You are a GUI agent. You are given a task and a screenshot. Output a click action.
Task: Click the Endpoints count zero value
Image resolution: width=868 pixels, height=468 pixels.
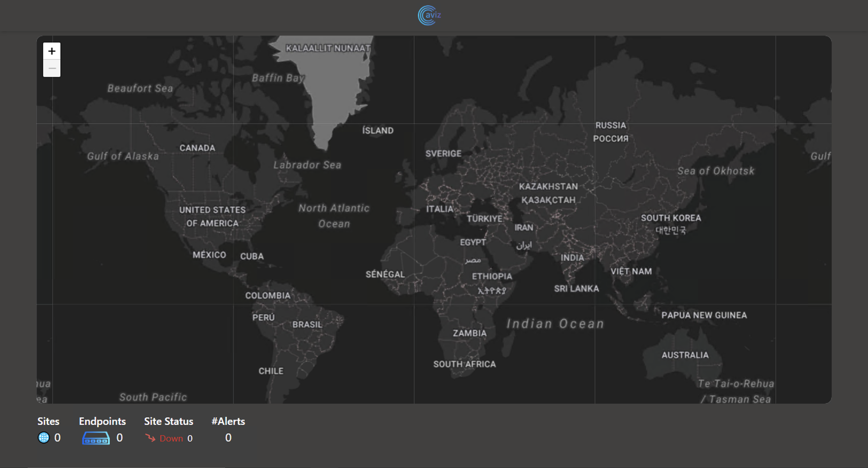(x=120, y=438)
